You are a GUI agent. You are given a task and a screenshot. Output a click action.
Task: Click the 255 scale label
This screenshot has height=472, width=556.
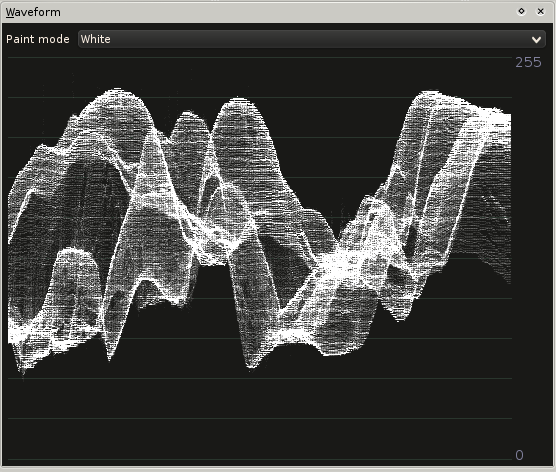coord(528,62)
